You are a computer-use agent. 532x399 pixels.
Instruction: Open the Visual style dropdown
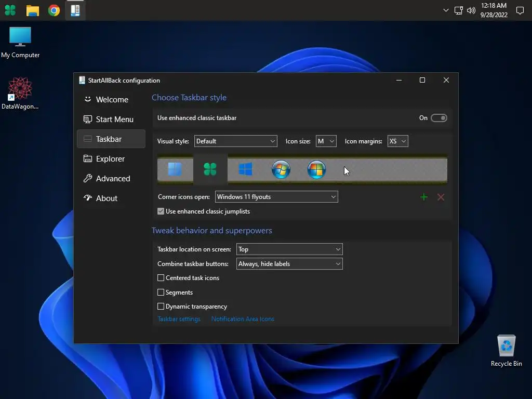pos(235,141)
